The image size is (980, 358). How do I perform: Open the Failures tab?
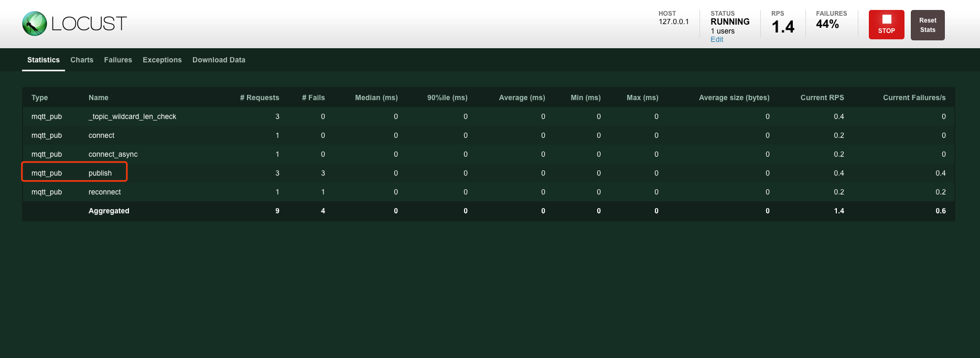point(118,60)
